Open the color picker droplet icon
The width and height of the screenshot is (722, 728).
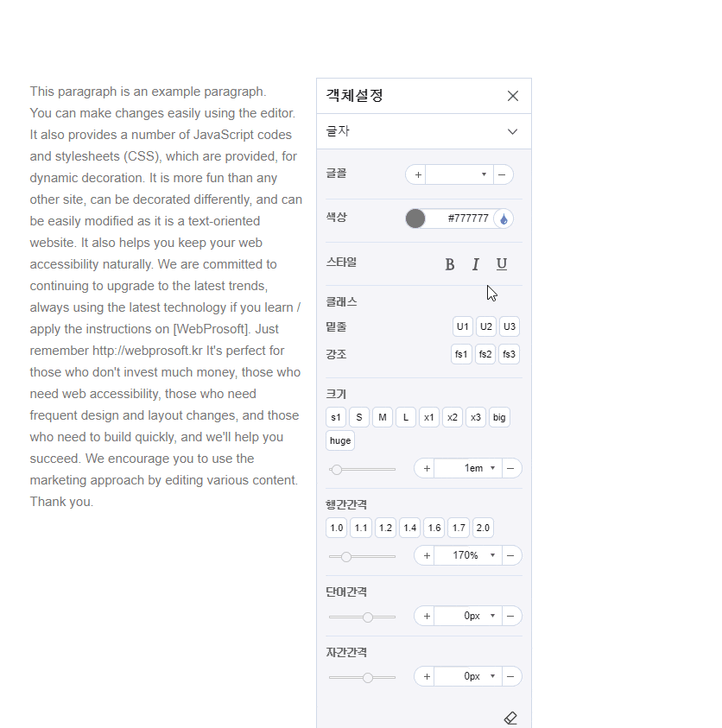click(x=503, y=218)
